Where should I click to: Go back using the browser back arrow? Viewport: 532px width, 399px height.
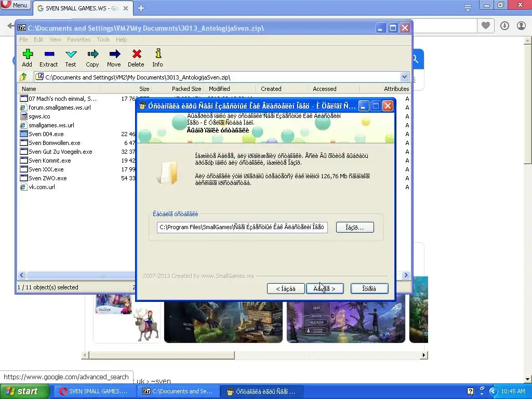point(11,25)
